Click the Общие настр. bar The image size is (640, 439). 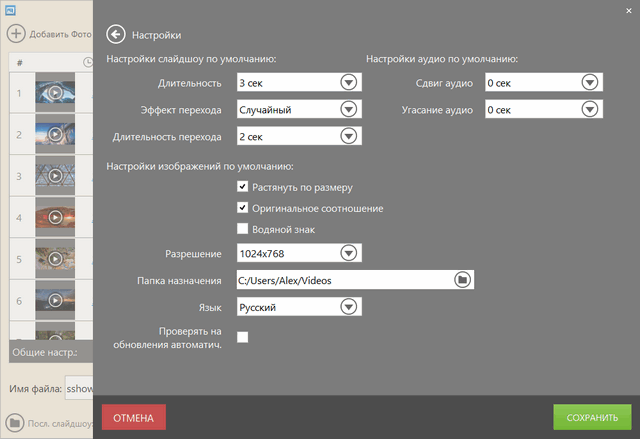point(51,352)
